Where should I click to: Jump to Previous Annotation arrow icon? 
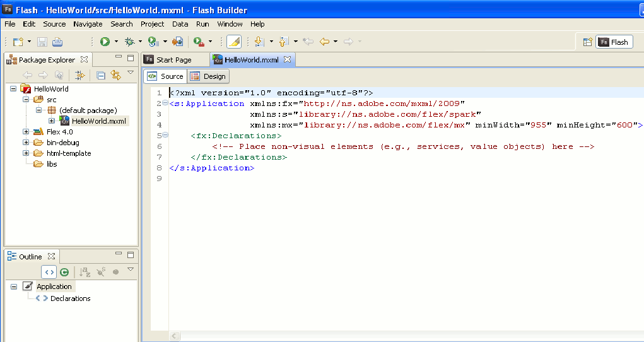tap(284, 42)
